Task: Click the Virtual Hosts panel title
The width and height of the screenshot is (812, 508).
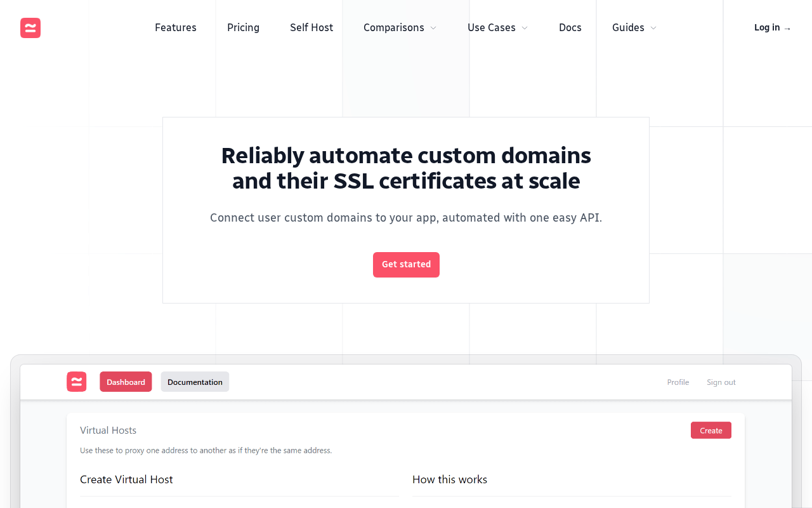Action: click(108, 431)
